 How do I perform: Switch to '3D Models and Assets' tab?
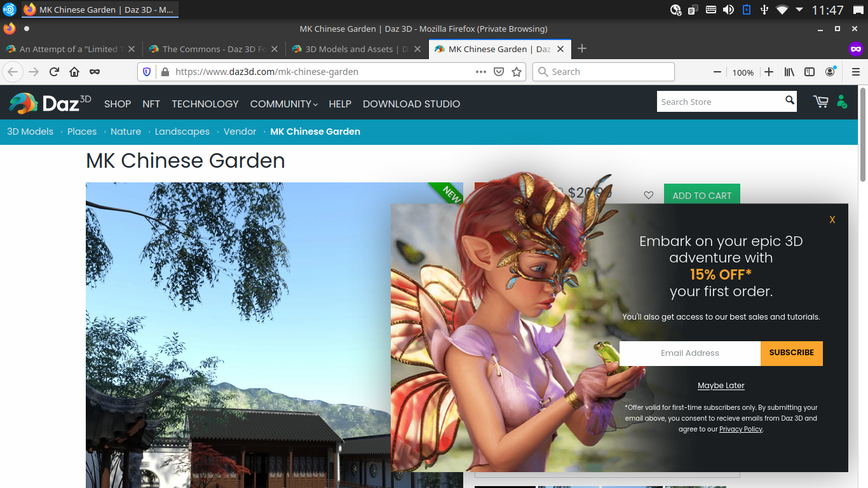[x=356, y=49]
